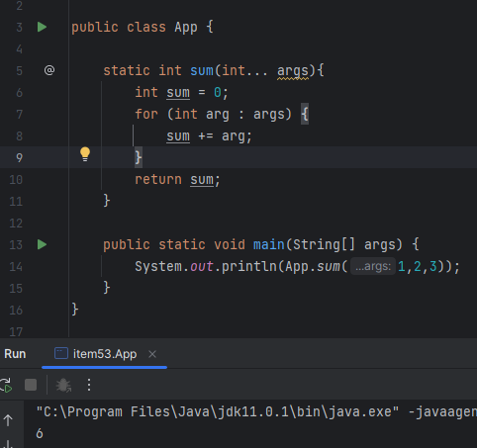Click the String[] type in main signature
Screen dimensions: 477x448
click(x=324, y=244)
